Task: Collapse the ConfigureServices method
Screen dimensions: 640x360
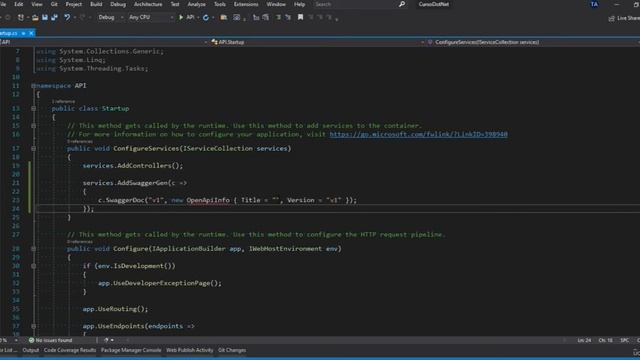Action: (x=33, y=149)
